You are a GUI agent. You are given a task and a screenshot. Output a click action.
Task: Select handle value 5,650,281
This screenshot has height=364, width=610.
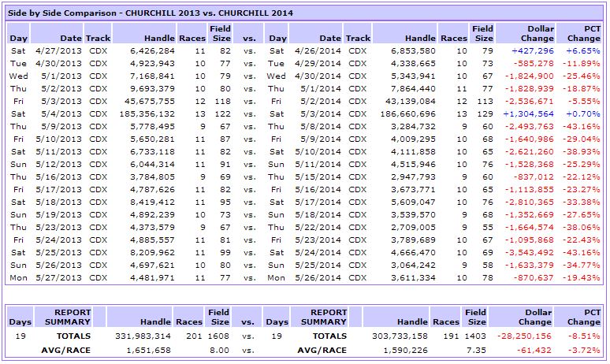[x=153, y=139]
